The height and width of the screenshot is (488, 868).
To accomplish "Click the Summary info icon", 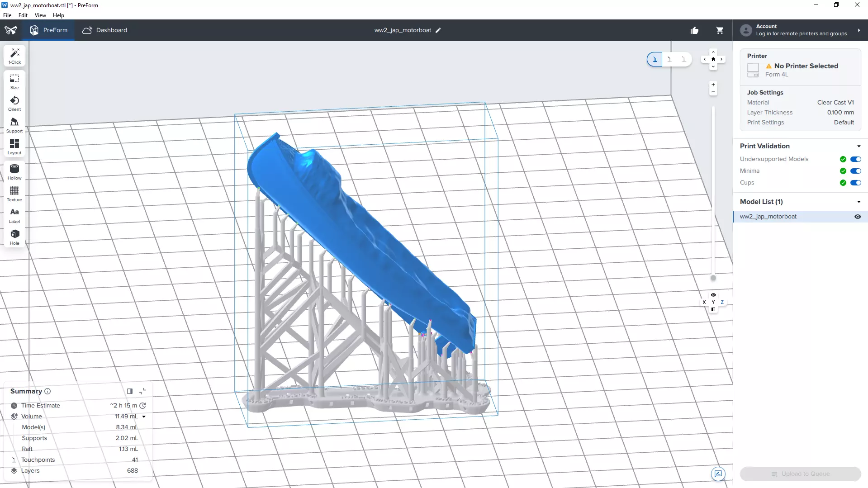I will click(x=47, y=391).
